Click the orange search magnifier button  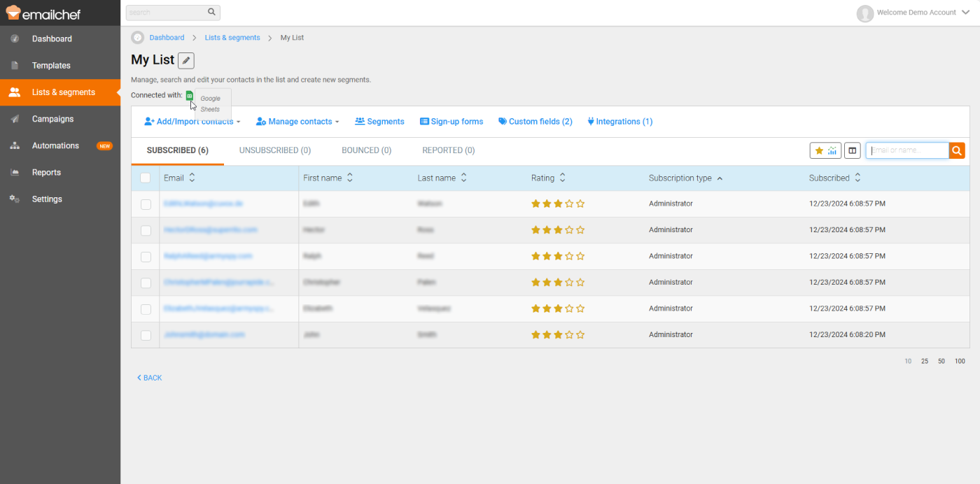(x=957, y=150)
